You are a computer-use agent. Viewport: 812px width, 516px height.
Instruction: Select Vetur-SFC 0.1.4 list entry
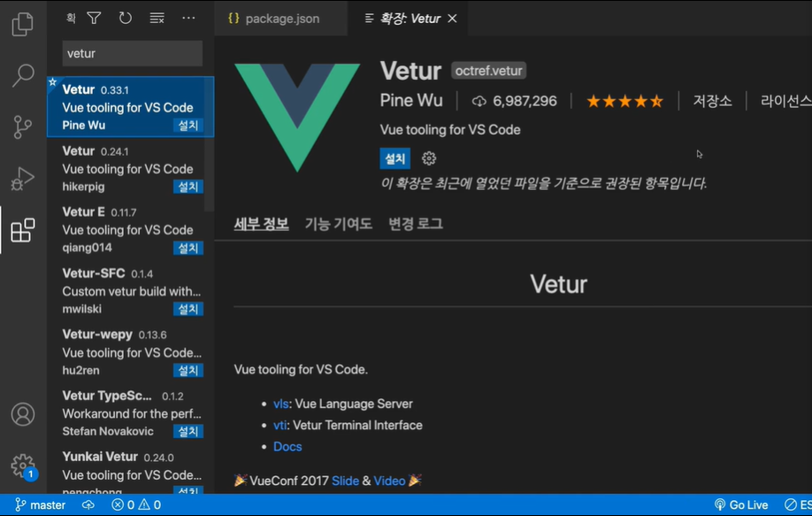coord(130,291)
